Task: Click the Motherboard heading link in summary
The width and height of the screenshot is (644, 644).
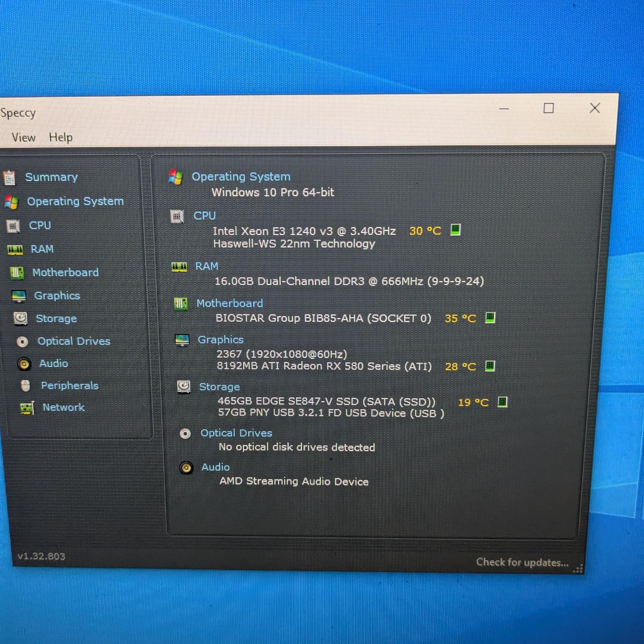Action: (x=230, y=304)
